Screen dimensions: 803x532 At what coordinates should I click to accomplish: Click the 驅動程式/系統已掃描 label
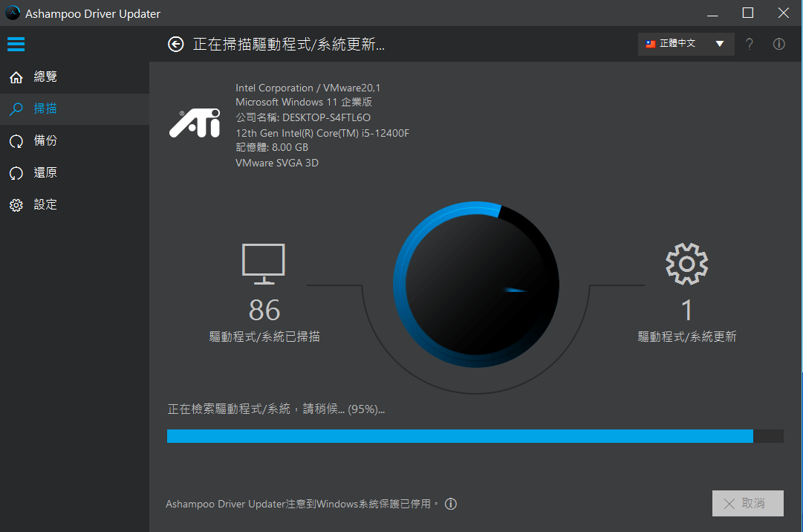click(x=264, y=337)
